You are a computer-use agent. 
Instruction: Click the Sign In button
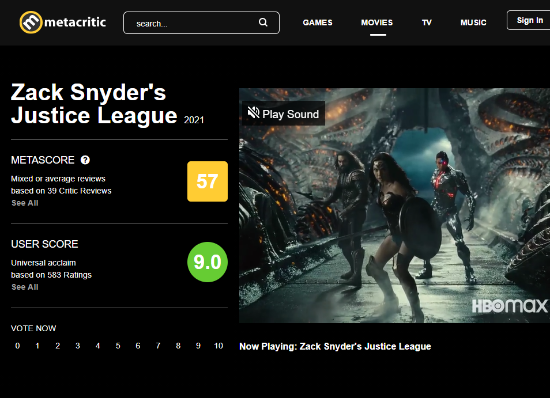(529, 20)
